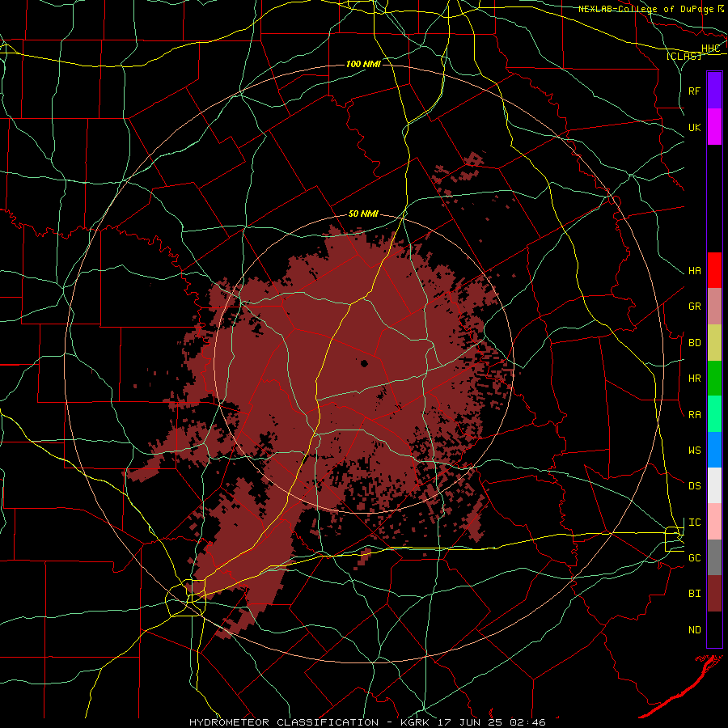Click the WS blue legend swatch
Image resolution: width=728 pixels, height=728 pixels.
point(714,450)
